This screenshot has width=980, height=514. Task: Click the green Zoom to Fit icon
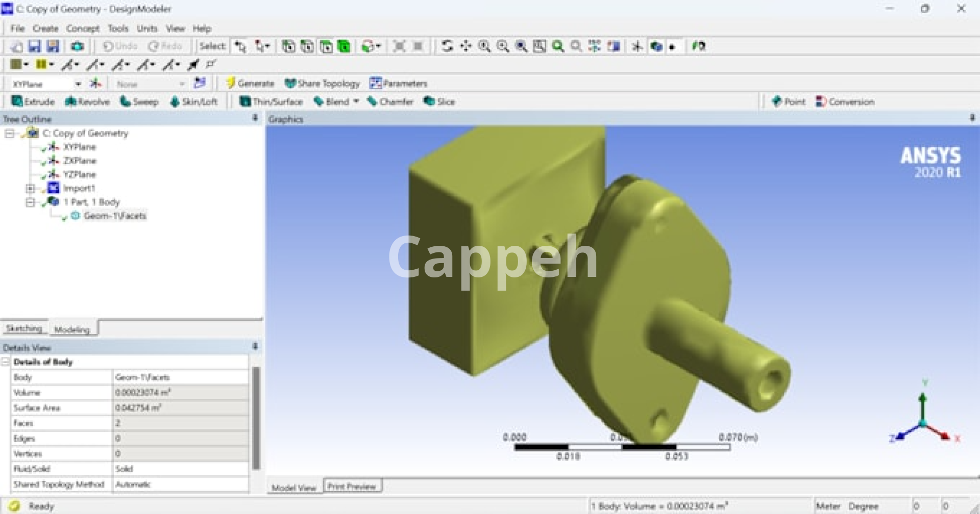point(558,46)
